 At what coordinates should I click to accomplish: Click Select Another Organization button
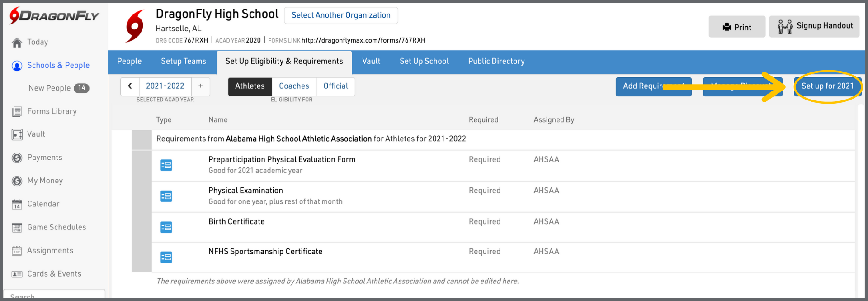click(341, 15)
